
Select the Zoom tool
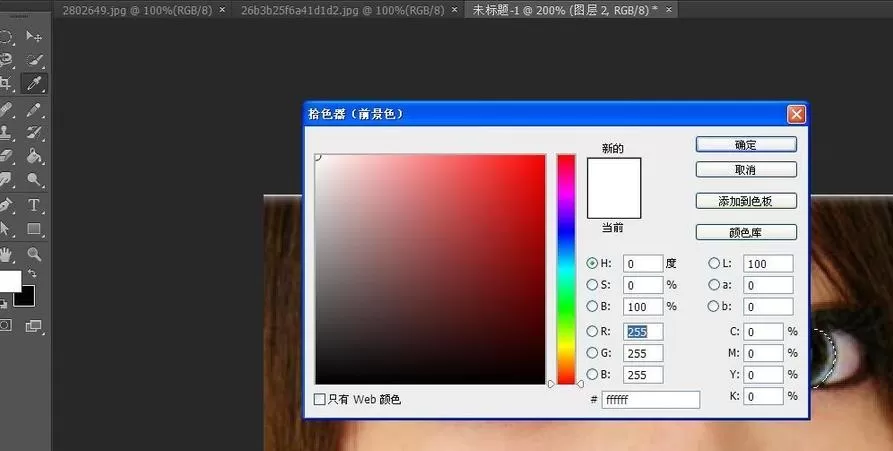[x=34, y=254]
